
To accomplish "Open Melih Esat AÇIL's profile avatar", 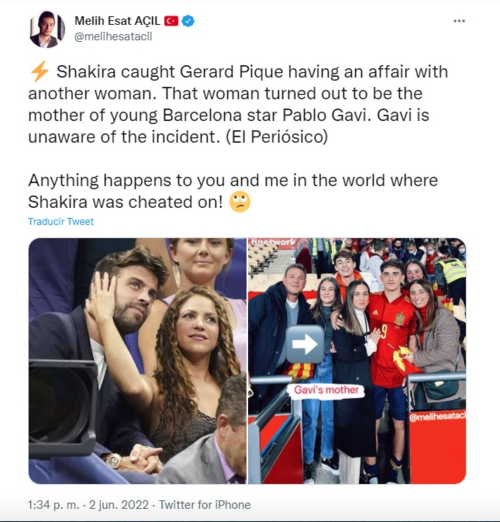I will pyautogui.click(x=47, y=29).
